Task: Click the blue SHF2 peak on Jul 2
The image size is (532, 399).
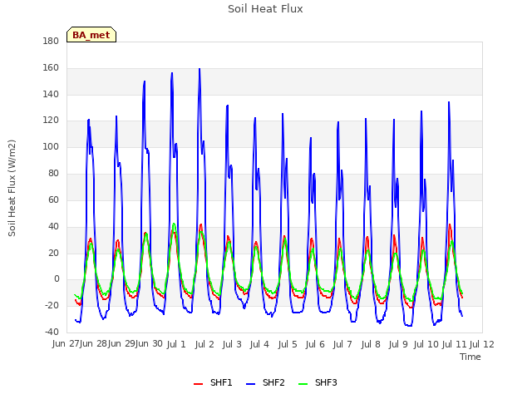Action: click(199, 69)
